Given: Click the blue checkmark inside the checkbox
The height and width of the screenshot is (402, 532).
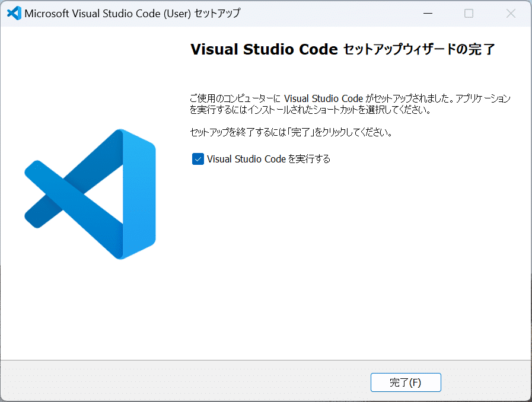Looking at the screenshot, I should [197, 159].
